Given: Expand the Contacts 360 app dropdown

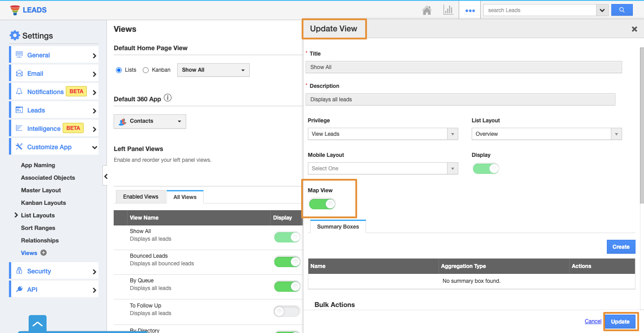Looking at the screenshot, I should click(x=149, y=121).
